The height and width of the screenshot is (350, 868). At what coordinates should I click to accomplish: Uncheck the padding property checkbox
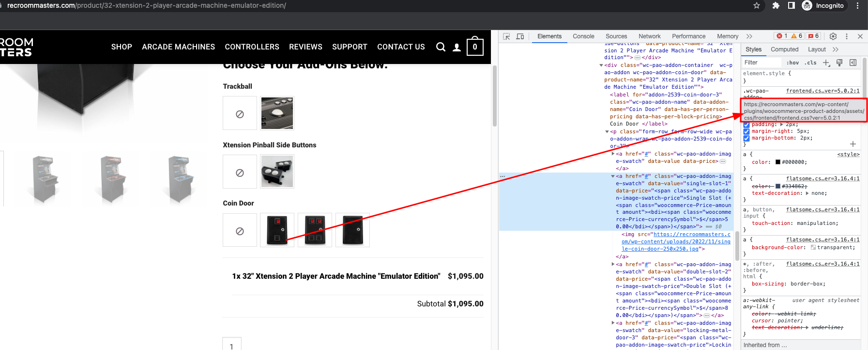click(746, 125)
